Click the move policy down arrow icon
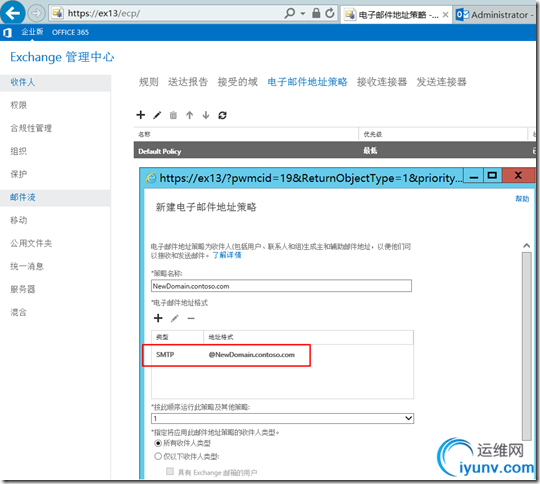The height and width of the screenshot is (484, 540). [206, 115]
